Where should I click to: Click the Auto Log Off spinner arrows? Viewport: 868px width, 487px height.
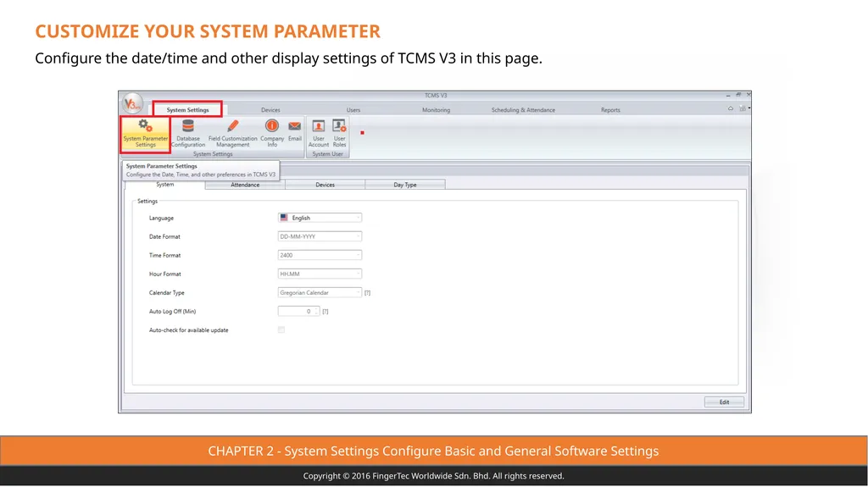tap(316, 312)
